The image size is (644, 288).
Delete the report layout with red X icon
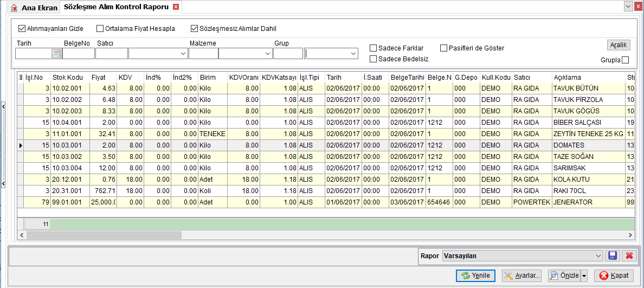629,255
